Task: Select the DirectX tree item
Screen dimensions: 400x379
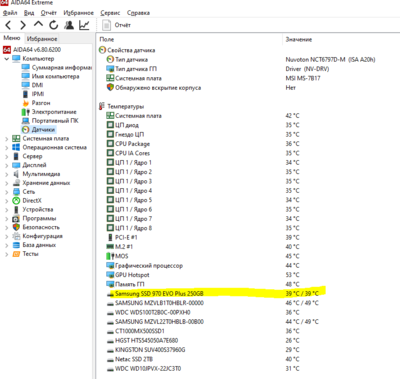Action: pyautogui.click(x=32, y=201)
